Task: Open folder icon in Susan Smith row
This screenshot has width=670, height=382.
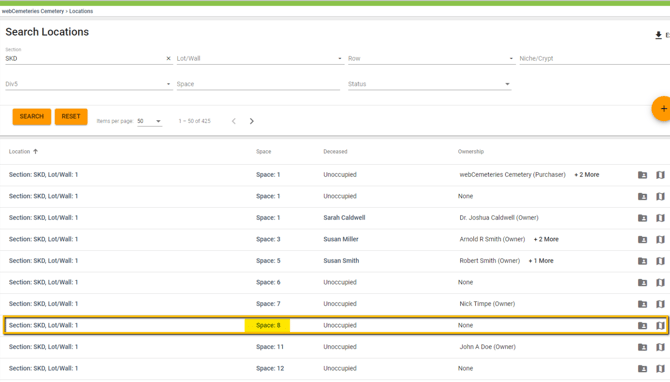Action: (x=642, y=261)
